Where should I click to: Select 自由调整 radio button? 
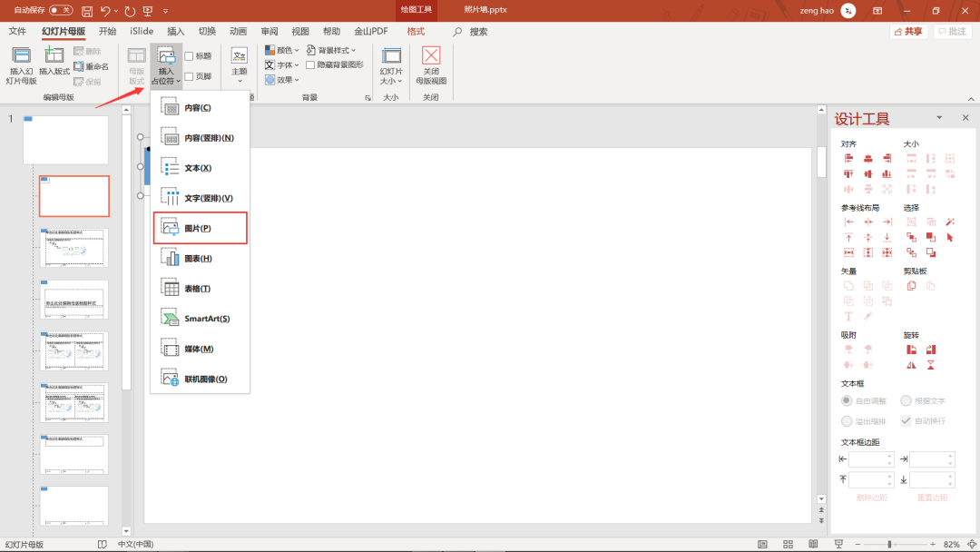[x=847, y=400]
